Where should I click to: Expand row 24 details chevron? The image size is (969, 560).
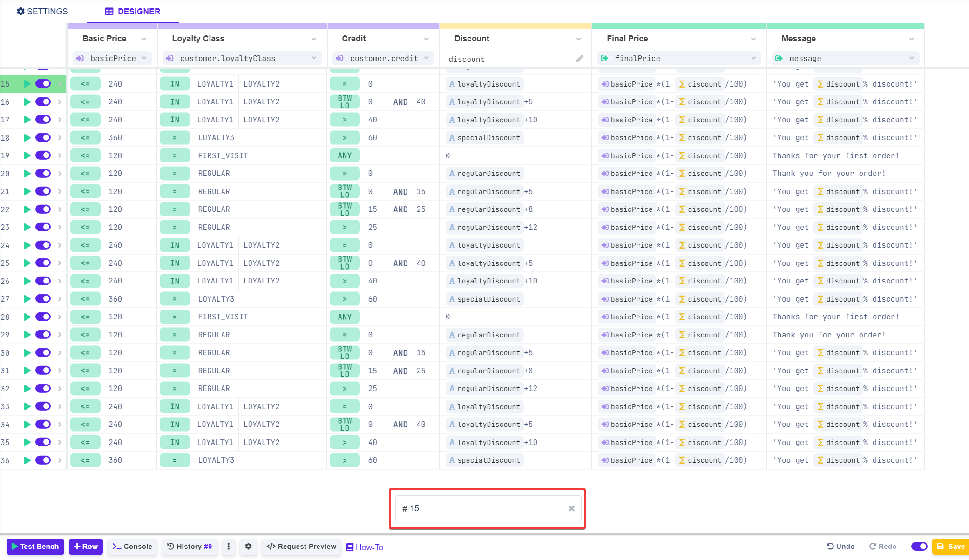pyautogui.click(x=60, y=245)
